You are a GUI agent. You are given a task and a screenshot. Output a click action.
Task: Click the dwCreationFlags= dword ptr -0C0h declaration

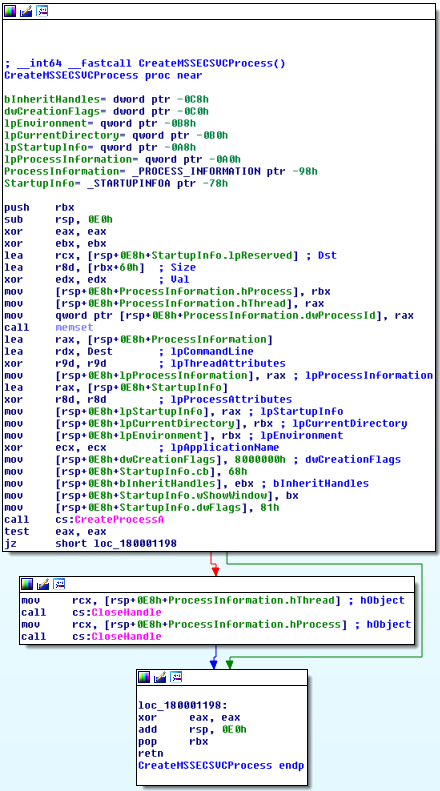[x=106, y=111]
